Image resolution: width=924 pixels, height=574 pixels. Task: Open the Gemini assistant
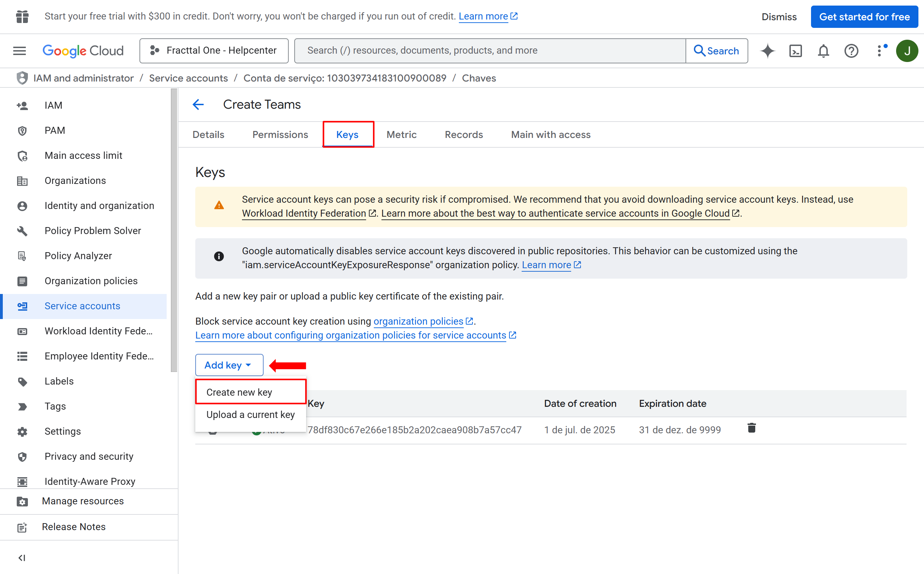pyautogui.click(x=767, y=51)
